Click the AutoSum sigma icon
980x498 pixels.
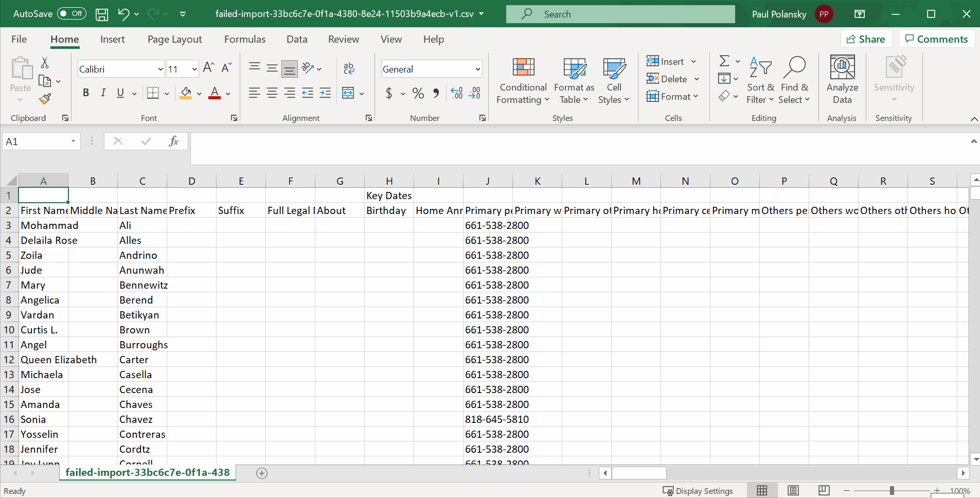[x=724, y=61]
